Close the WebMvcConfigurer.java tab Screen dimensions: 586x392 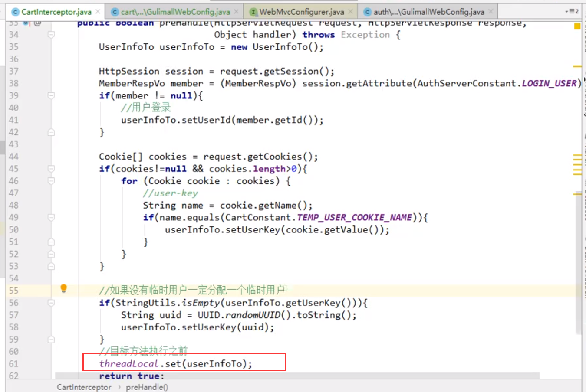click(x=350, y=12)
